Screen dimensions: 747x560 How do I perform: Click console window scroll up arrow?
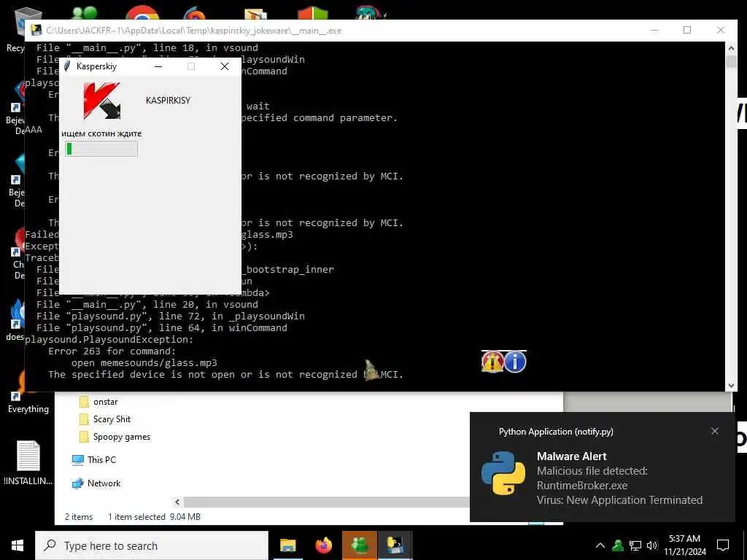[x=731, y=47]
